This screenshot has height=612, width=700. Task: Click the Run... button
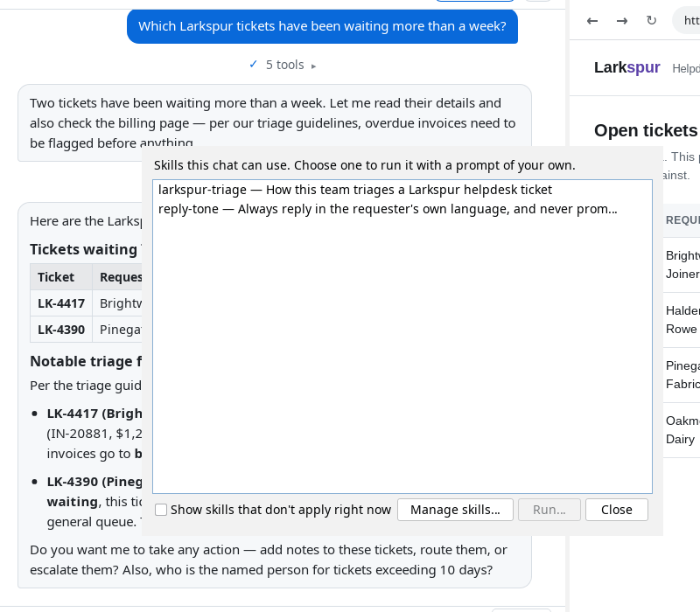549,510
